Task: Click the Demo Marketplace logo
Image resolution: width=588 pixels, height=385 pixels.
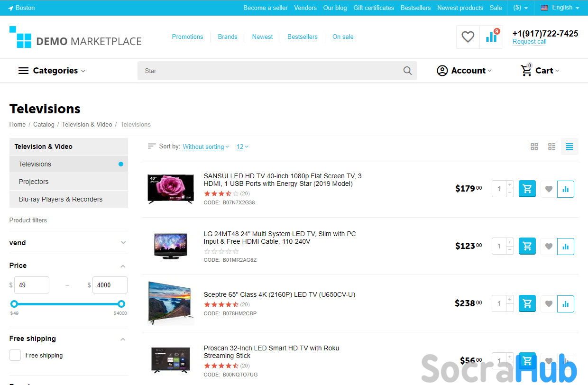Action: point(75,37)
